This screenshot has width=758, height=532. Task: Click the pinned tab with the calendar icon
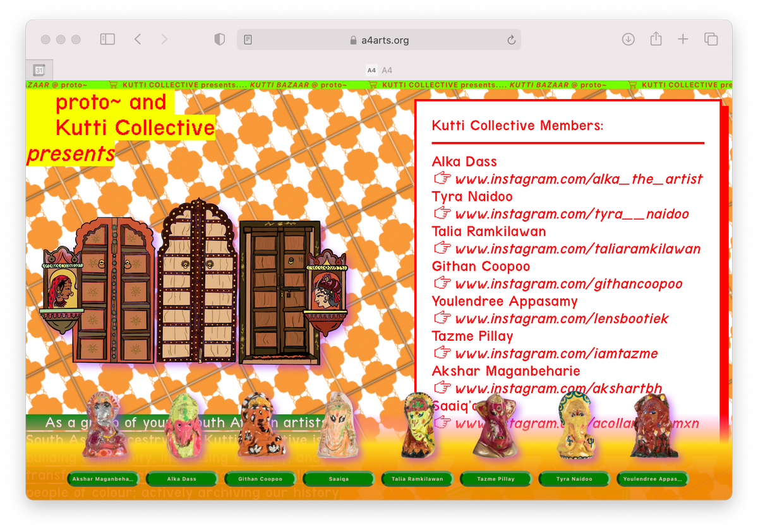(39, 70)
